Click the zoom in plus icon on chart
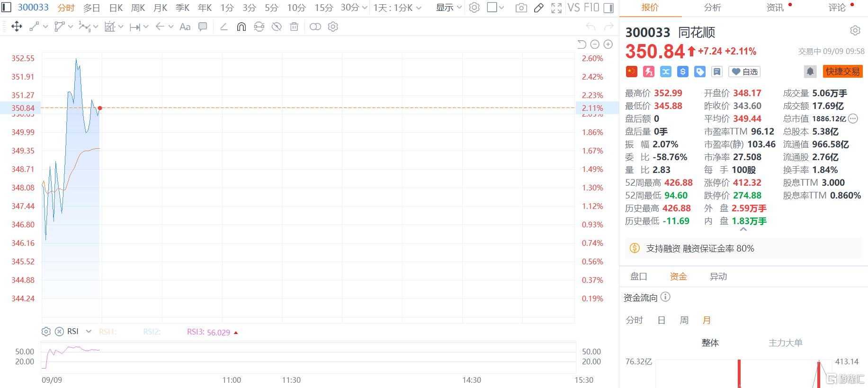Viewport: 868px width, 388px height. [608, 45]
